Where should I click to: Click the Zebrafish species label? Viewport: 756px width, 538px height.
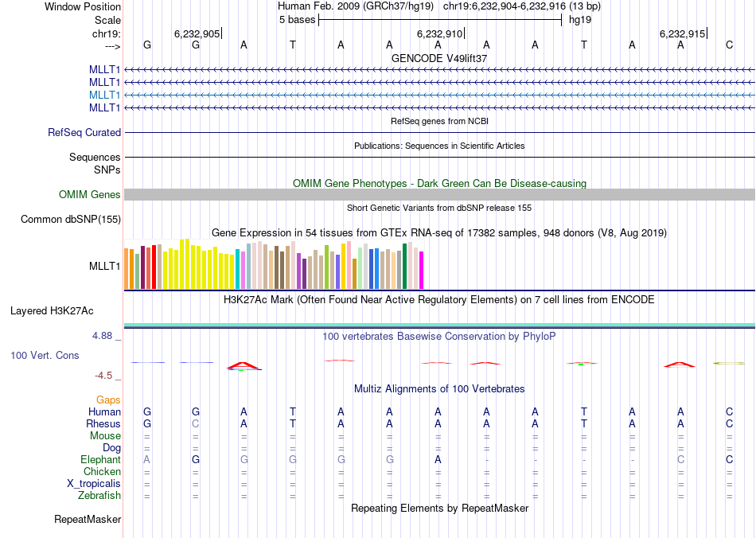(x=99, y=495)
